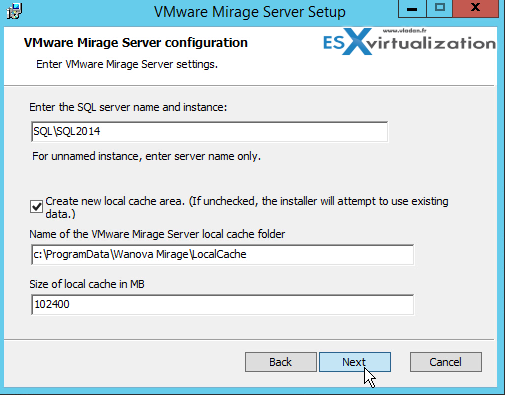Click the 'Size of local cache in MB' label
Viewport: 505px width, 395px height.
[87, 284]
